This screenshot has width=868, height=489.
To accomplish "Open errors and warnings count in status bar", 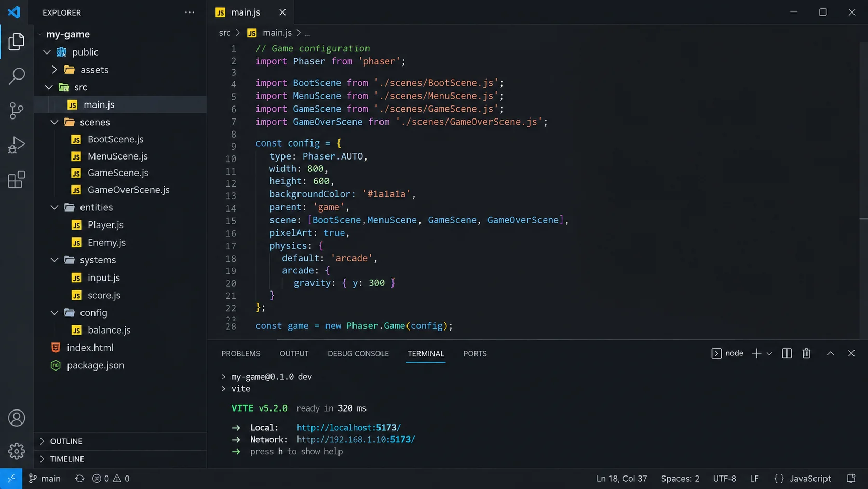I will 111,479.
